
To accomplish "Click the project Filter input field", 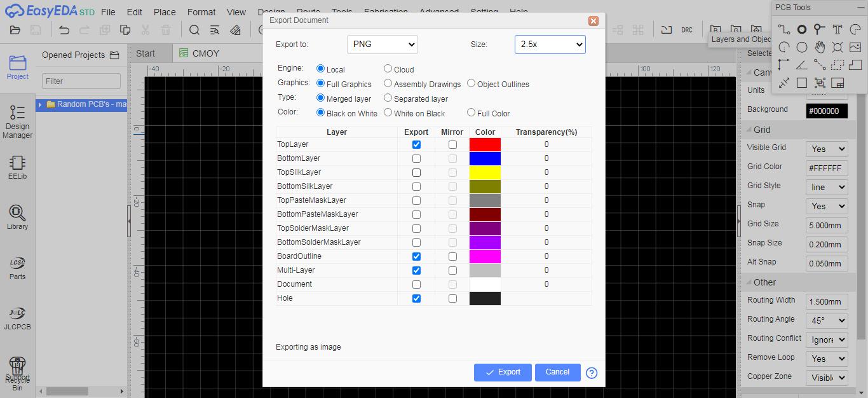I will tap(81, 81).
